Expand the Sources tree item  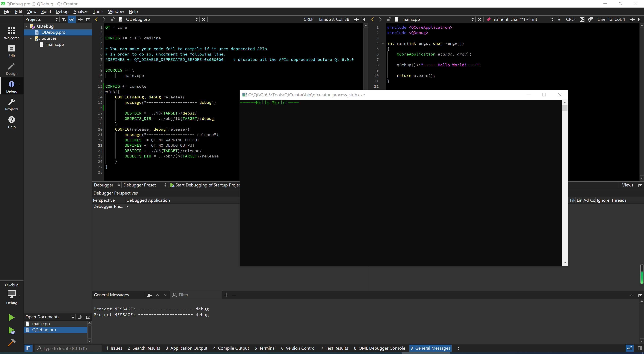(x=31, y=38)
